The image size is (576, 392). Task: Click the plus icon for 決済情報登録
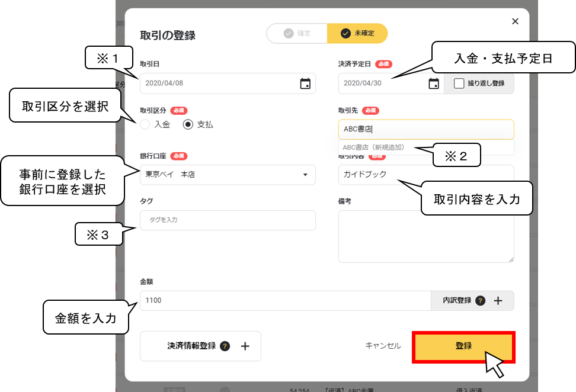click(x=245, y=346)
